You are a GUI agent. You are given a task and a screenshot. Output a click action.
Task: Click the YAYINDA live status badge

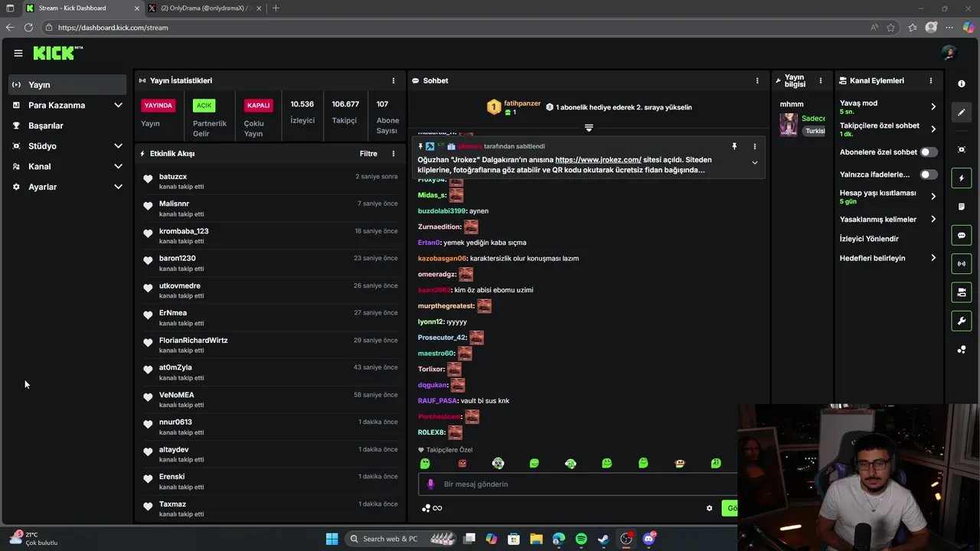click(158, 105)
